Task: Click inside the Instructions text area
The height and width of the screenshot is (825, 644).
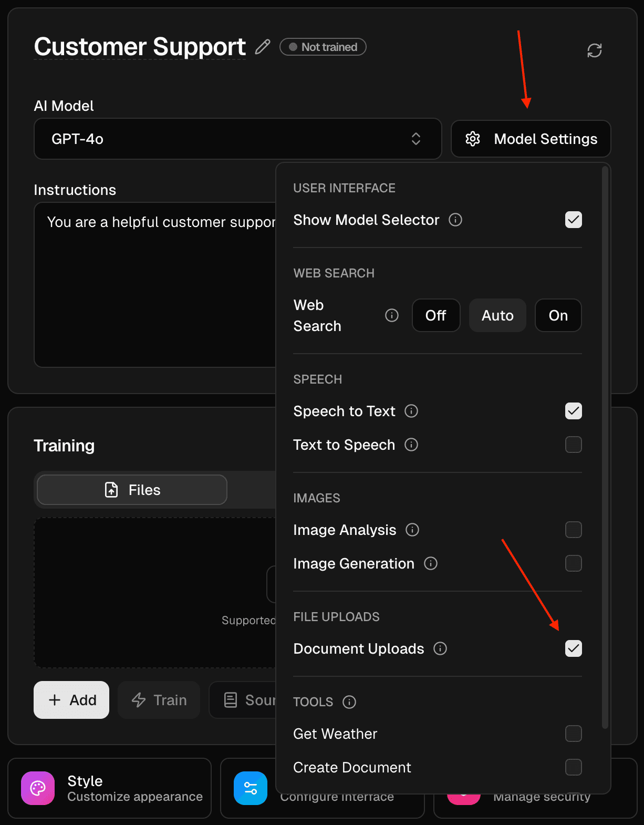Action: (155, 285)
